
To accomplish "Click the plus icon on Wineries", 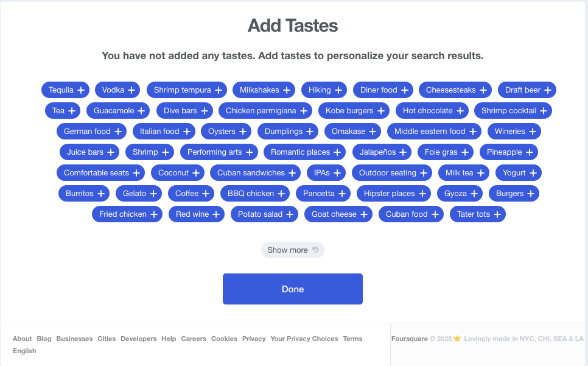I will coord(533,132).
